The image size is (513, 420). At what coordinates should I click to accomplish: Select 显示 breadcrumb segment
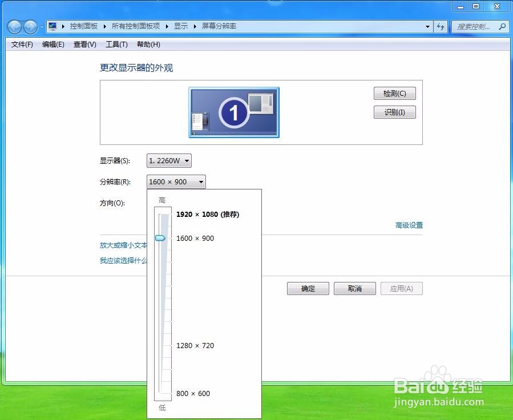tap(181, 26)
